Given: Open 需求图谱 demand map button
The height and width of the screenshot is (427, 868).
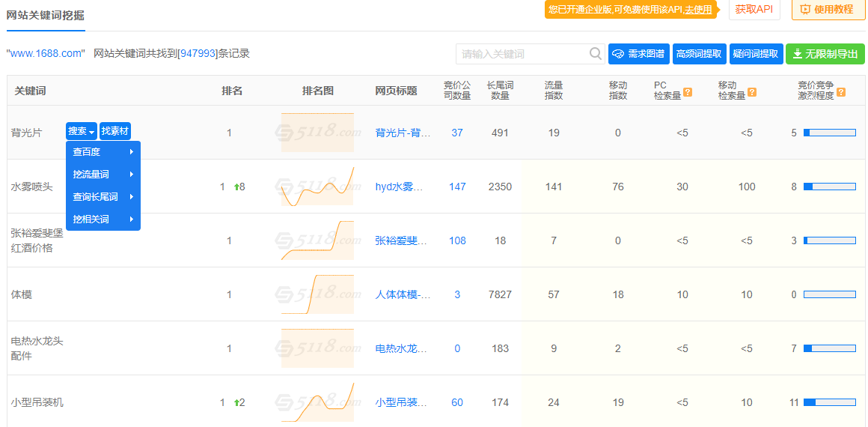Looking at the screenshot, I should (639, 54).
